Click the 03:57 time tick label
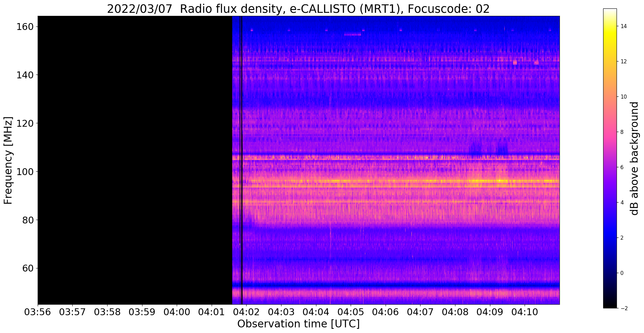This screenshot has width=644, height=333. tap(73, 312)
